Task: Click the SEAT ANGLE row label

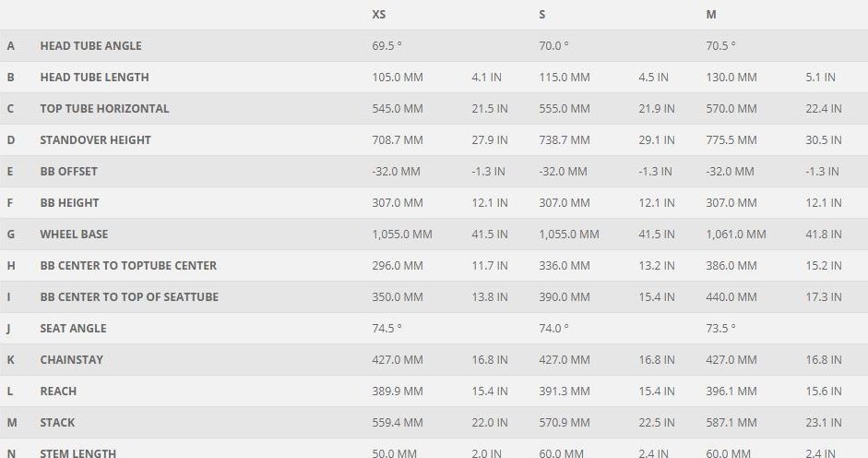Action: click(73, 329)
